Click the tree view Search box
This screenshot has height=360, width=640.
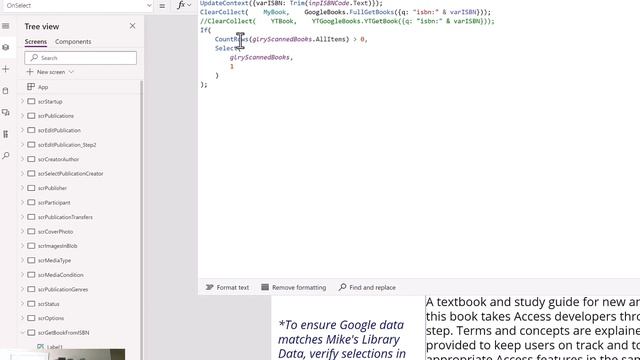[80, 58]
